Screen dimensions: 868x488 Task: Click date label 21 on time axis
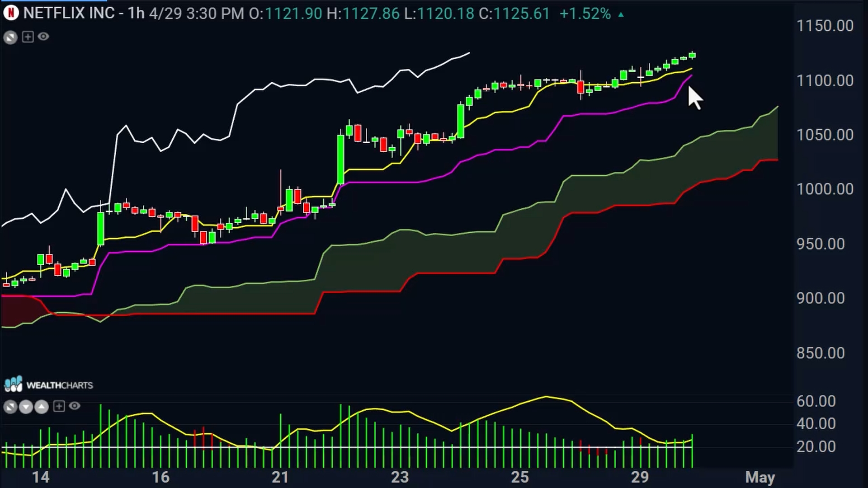[280, 478]
